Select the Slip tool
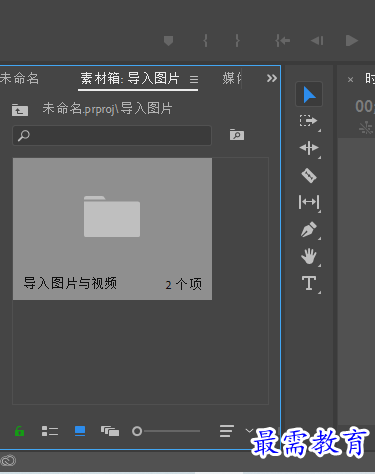Screen dimensions: 375x474 [x=309, y=202]
